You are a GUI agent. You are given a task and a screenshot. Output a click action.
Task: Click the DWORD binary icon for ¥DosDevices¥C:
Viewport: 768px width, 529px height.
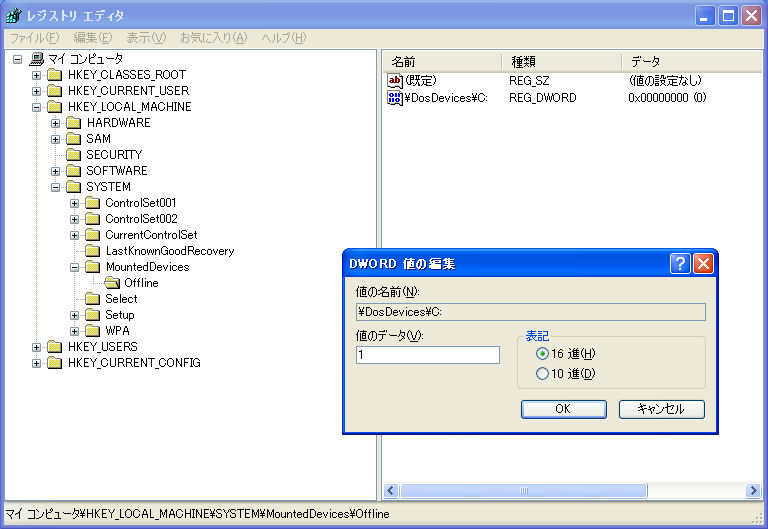pyautogui.click(x=395, y=98)
